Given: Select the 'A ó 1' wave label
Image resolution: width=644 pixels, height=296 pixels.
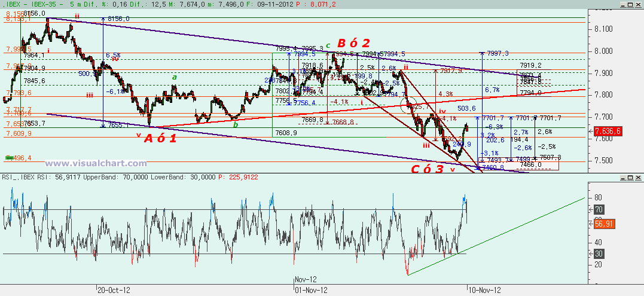Looking at the screenshot, I should [161, 139].
